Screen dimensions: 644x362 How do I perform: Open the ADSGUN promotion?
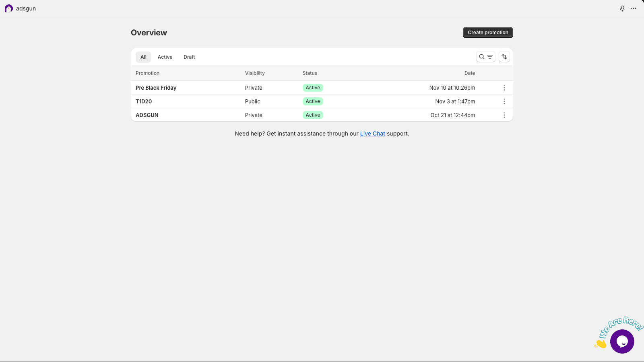147,115
